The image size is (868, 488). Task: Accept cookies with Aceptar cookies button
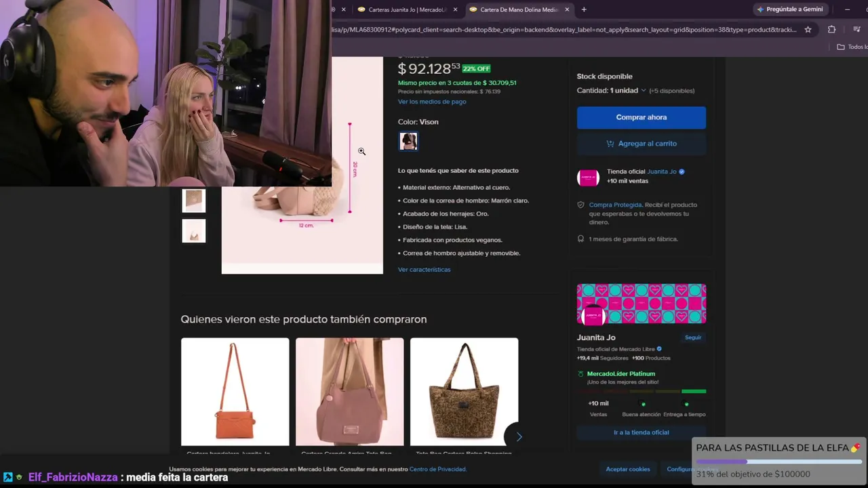(x=628, y=469)
